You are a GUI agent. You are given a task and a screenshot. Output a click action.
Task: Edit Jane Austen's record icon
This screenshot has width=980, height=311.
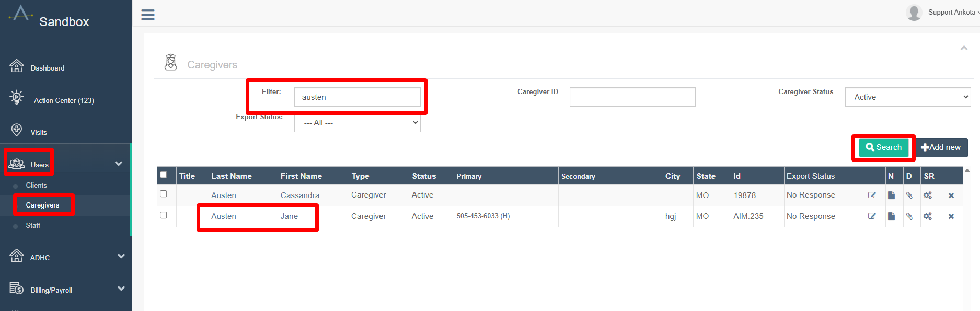pos(872,216)
